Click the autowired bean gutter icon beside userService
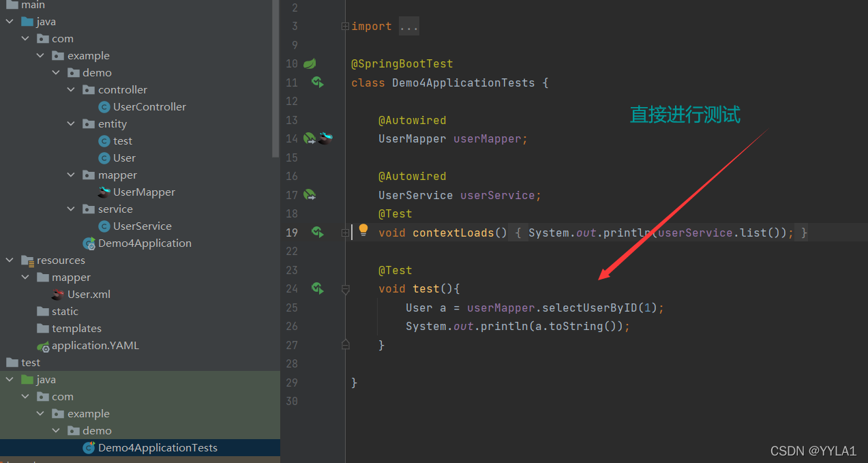This screenshot has height=463, width=868. [x=310, y=195]
